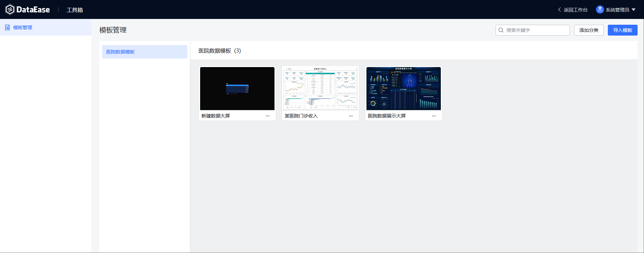
Task: Select 模板管理 label in left sidebar
Action: [x=23, y=27]
